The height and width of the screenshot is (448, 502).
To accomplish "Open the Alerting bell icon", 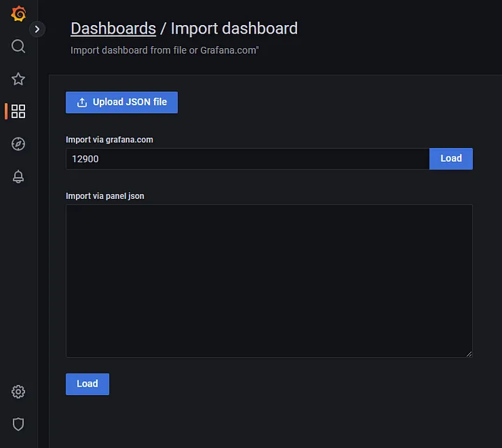I will 18,177.
